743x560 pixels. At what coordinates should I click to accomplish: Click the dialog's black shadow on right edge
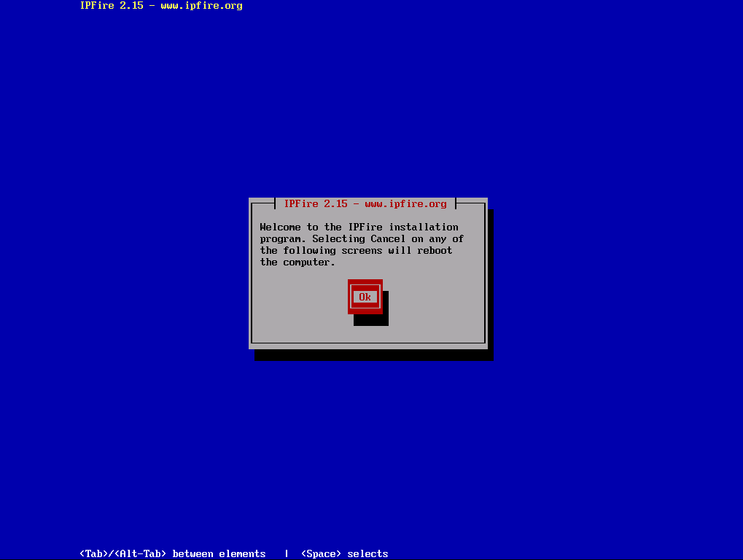pos(491,284)
